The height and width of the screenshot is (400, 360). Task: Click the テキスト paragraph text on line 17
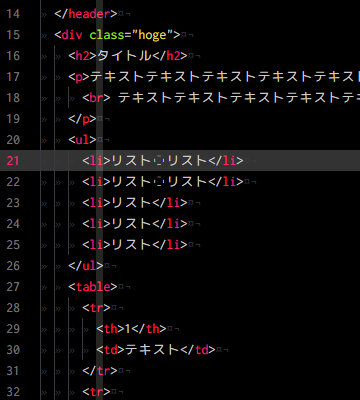tap(225, 77)
